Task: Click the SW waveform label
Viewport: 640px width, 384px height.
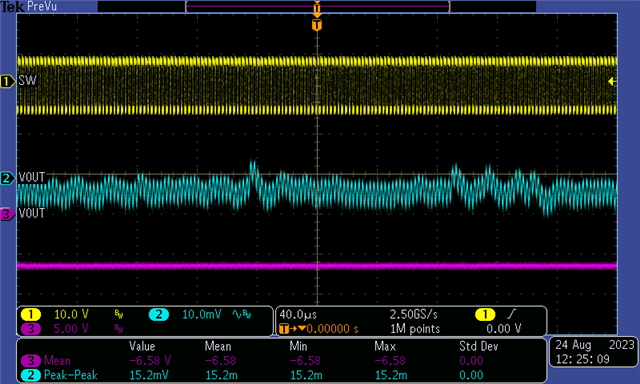Action: point(27,80)
